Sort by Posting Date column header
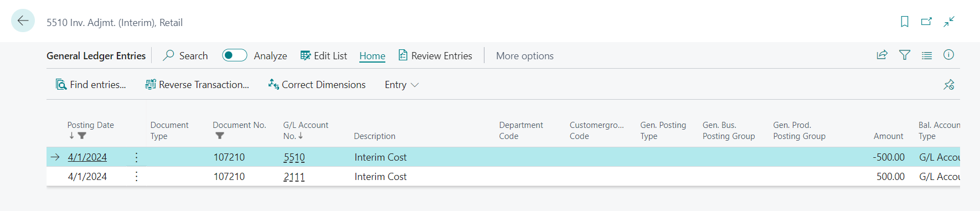Viewport: 980px width, 211px height. tap(91, 125)
